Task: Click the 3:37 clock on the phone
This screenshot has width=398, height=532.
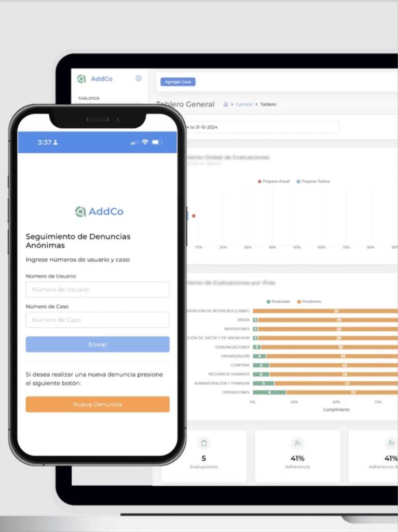Action: pyautogui.click(x=45, y=142)
